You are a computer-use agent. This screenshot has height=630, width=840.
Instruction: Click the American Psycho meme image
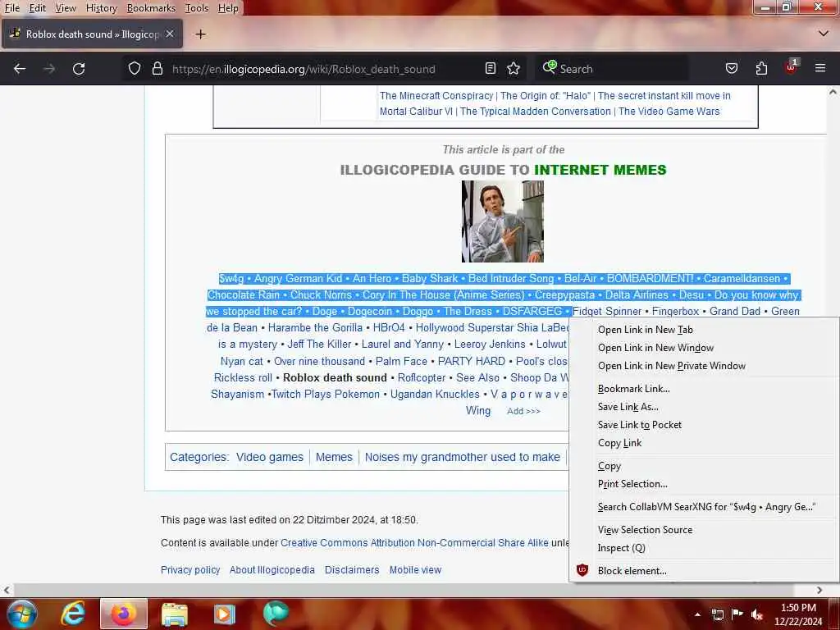503,221
